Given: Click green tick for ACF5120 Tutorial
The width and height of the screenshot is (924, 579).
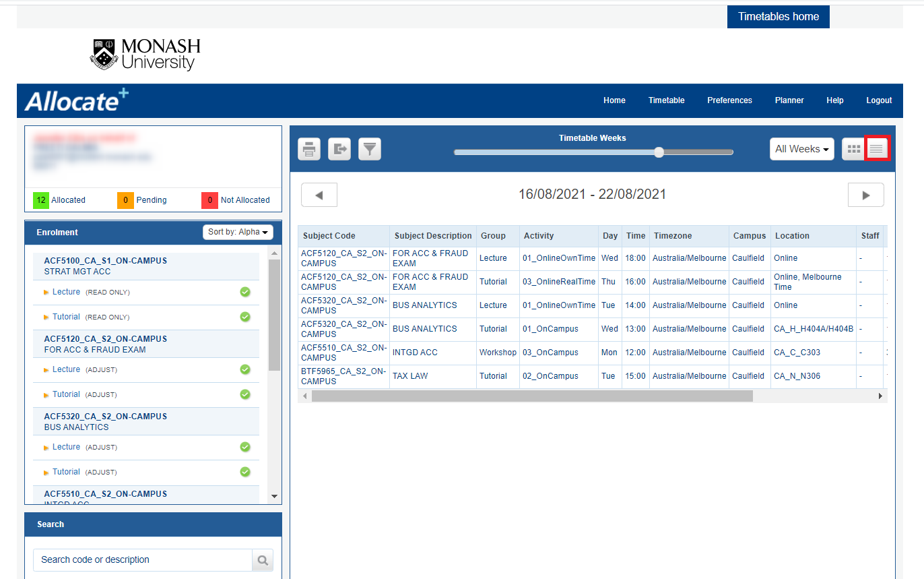Looking at the screenshot, I should click(x=245, y=394).
